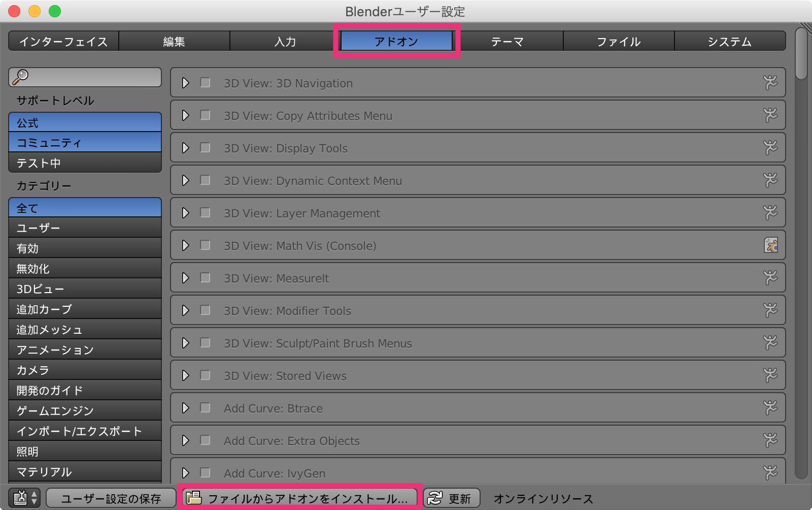
Task: Click the documentation icon beside 3D View: MeasureIt
Action: click(x=771, y=277)
